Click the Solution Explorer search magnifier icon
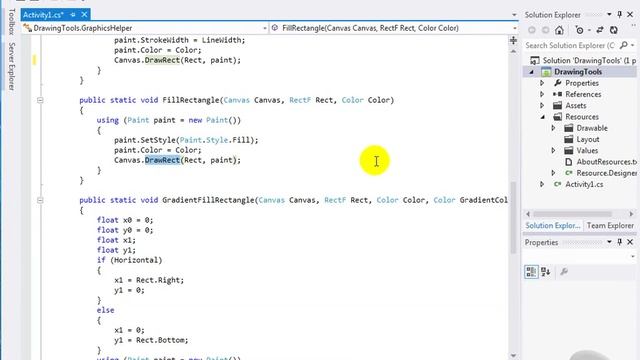Screen dimensions: 640x360 pos(623,45)
